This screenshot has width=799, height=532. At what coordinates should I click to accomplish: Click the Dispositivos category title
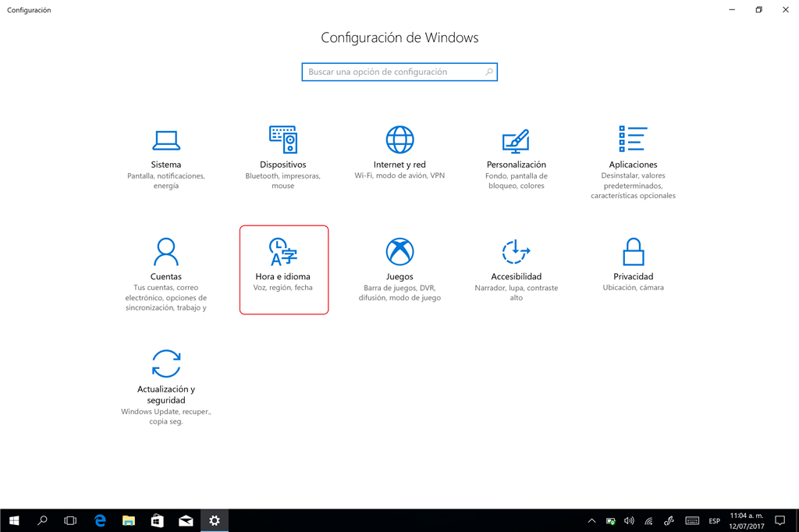coord(282,165)
